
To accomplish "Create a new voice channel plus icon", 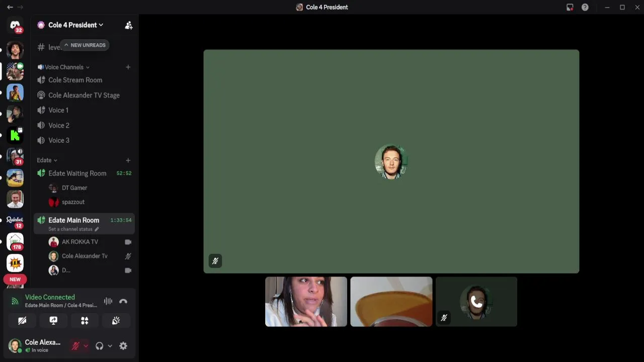I will click(x=128, y=67).
